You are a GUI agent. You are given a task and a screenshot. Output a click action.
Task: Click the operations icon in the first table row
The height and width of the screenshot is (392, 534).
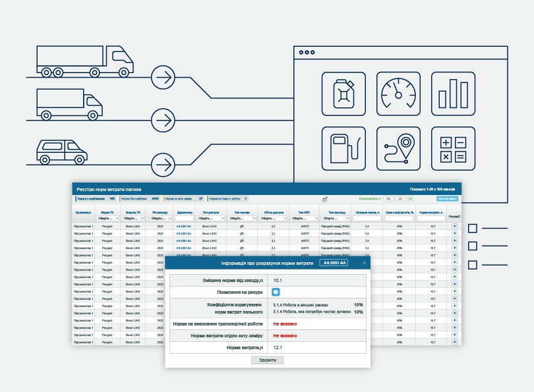[x=454, y=226]
